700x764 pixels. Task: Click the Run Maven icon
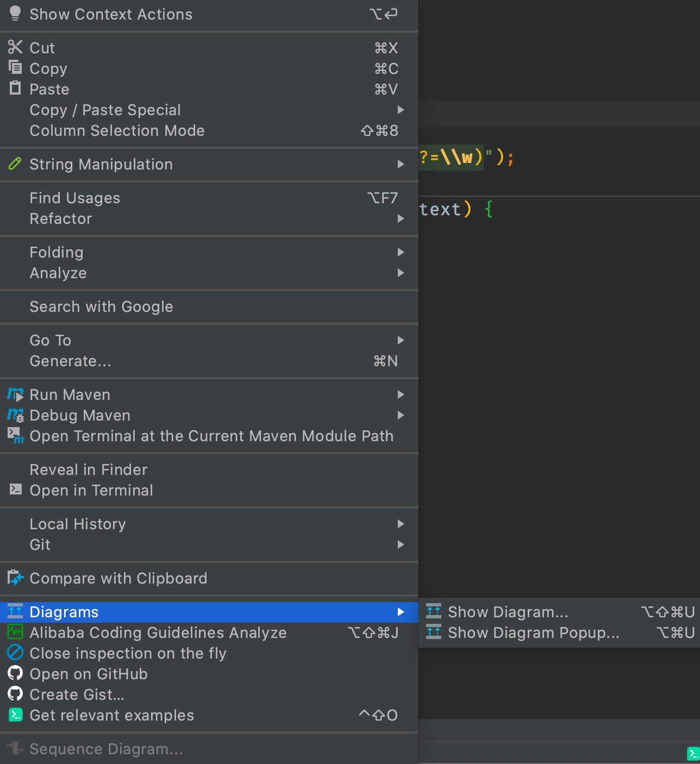point(15,394)
